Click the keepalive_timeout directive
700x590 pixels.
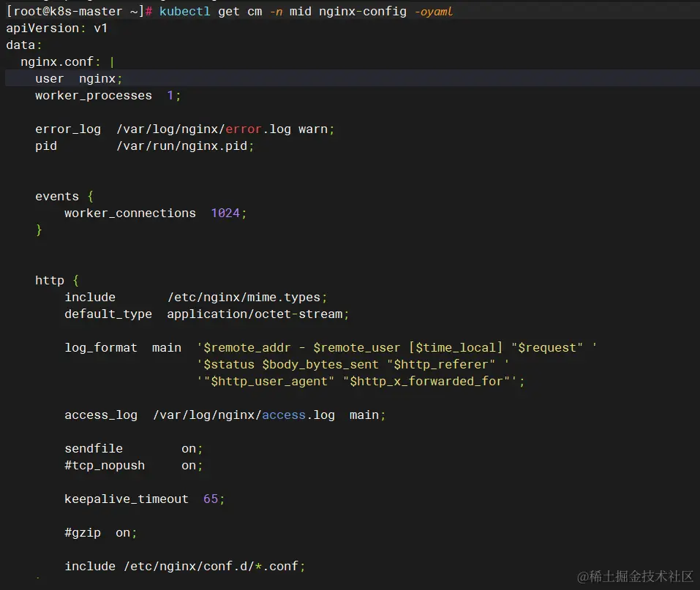point(127,499)
